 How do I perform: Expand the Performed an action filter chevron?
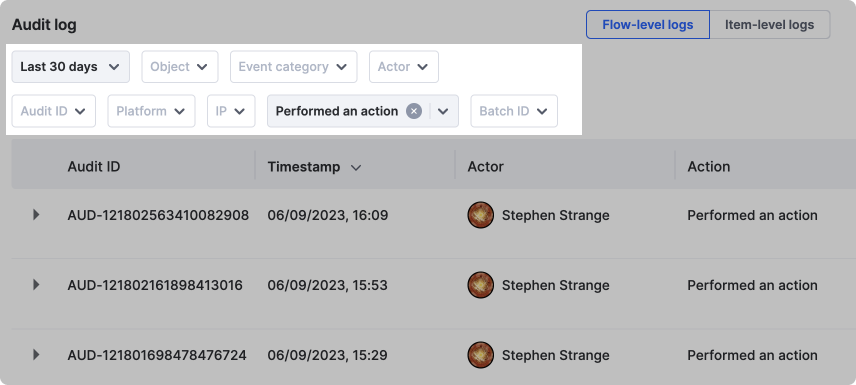coord(443,111)
